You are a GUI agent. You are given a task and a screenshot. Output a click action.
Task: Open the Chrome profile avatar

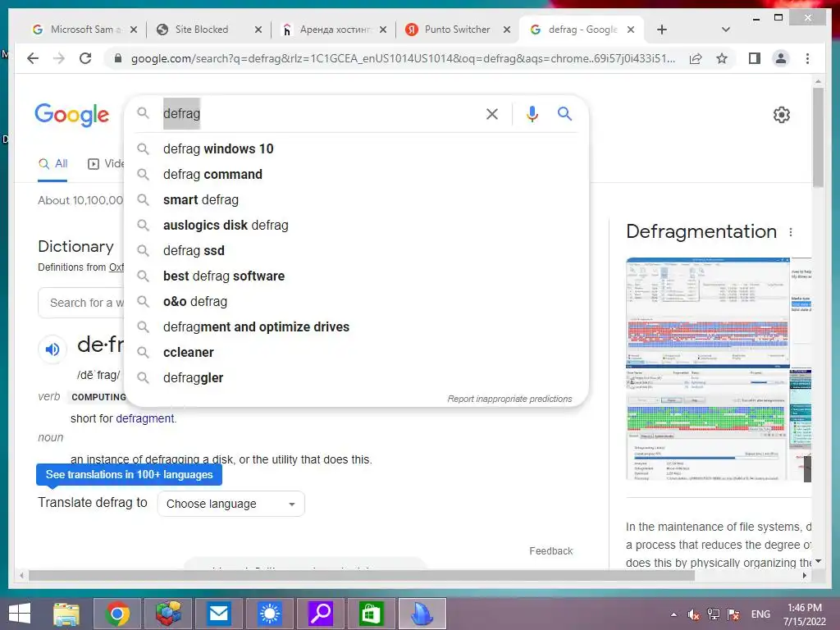click(781, 58)
